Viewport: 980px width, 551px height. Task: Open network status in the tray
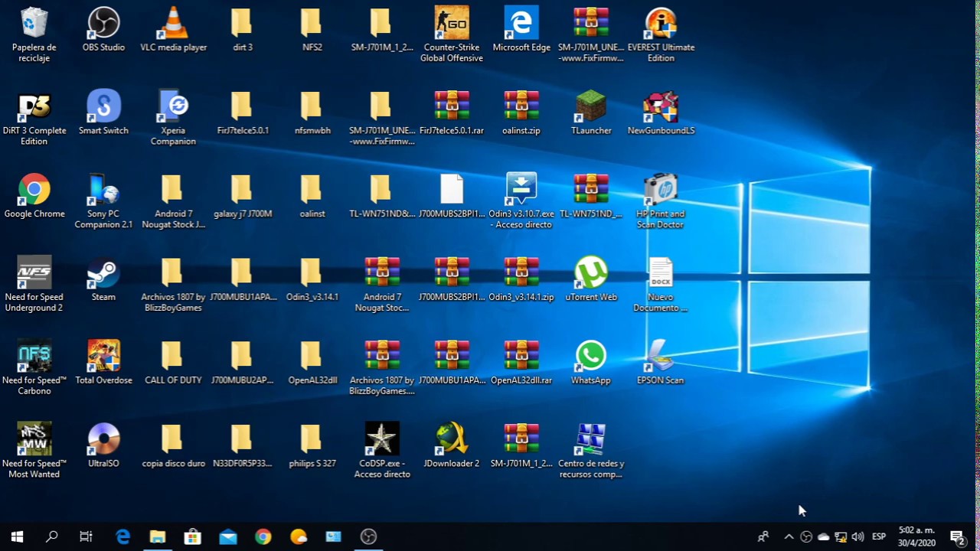pos(841,536)
